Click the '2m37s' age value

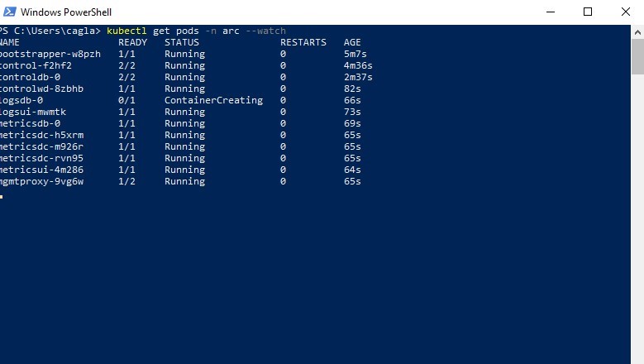tap(358, 77)
